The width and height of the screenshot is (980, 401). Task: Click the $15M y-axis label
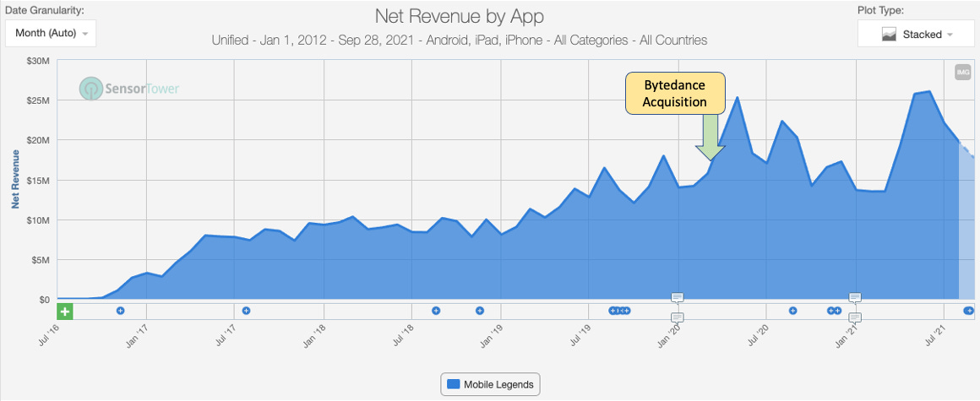(40, 181)
